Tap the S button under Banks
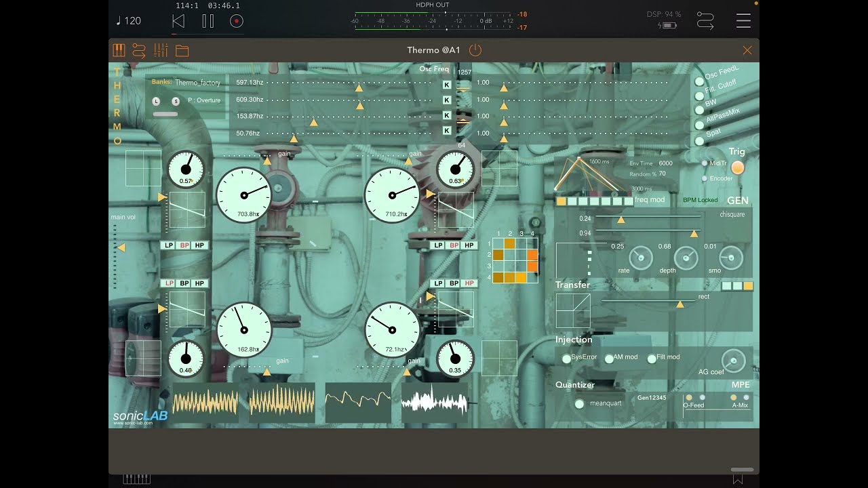 click(176, 101)
